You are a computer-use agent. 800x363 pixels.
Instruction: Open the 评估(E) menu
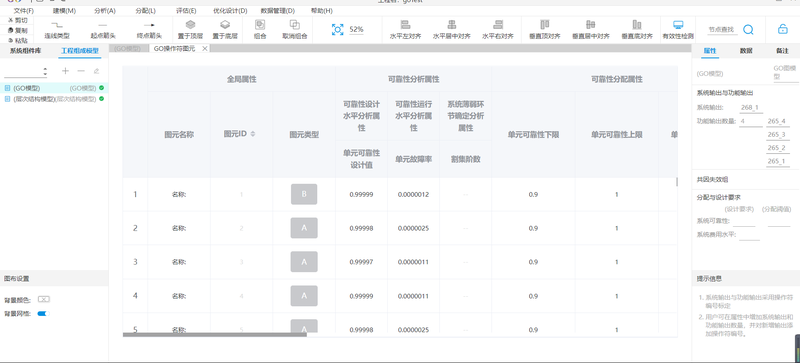[x=186, y=10]
